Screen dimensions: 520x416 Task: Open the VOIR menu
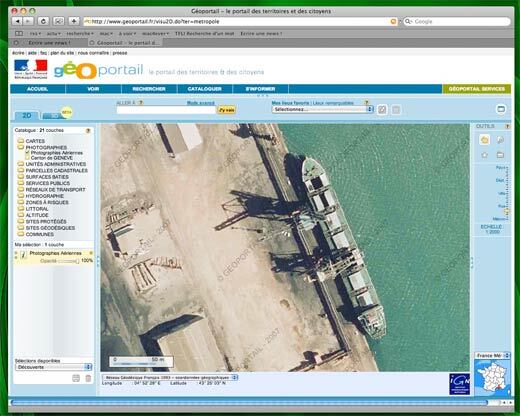[93, 89]
